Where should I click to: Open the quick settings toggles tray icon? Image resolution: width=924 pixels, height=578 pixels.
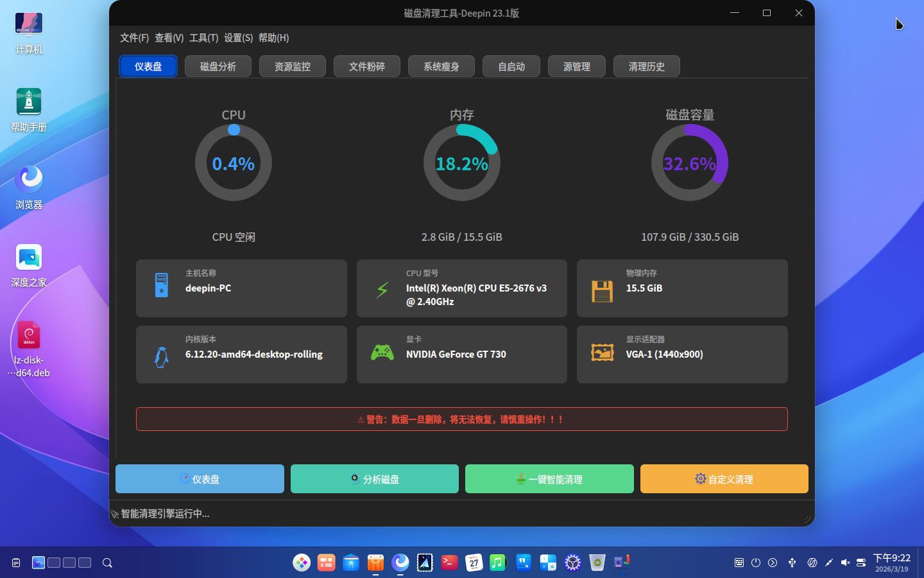tap(861, 563)
